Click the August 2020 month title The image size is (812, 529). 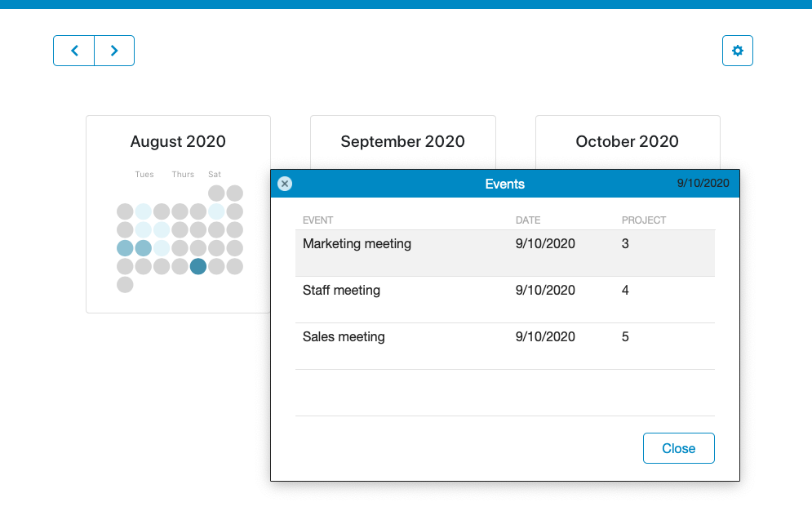(x=178, y=141)
